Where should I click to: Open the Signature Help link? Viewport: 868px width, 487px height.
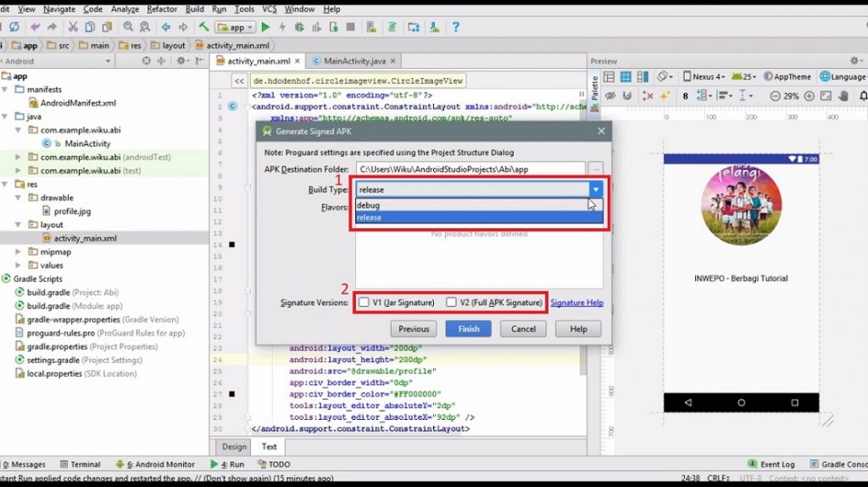[576, 302]
